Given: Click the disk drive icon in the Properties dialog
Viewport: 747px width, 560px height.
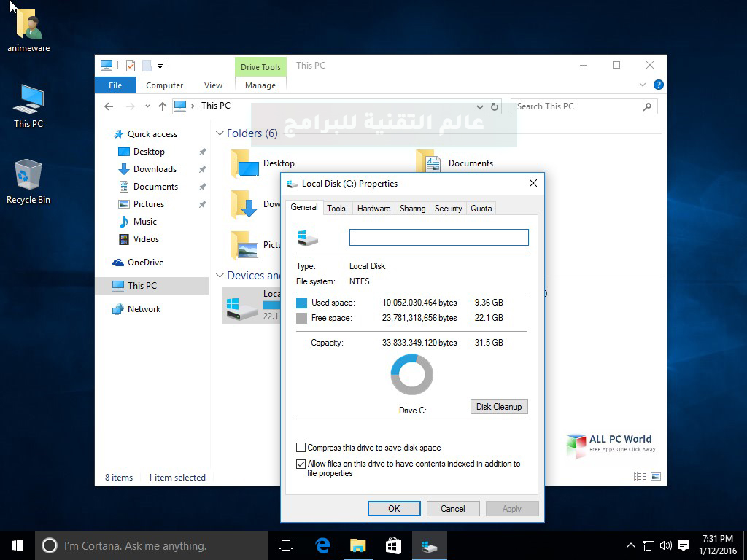Looking at the screenshot, I should 308,236.
